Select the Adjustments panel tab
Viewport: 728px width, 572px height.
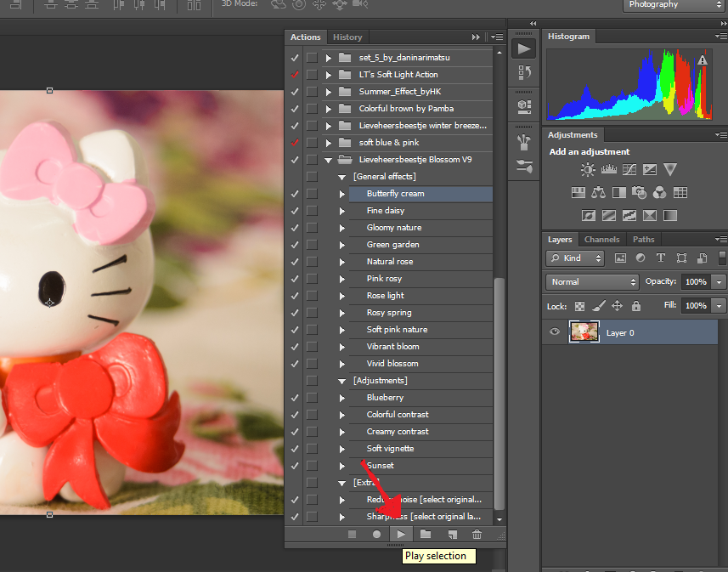[573, 135]
